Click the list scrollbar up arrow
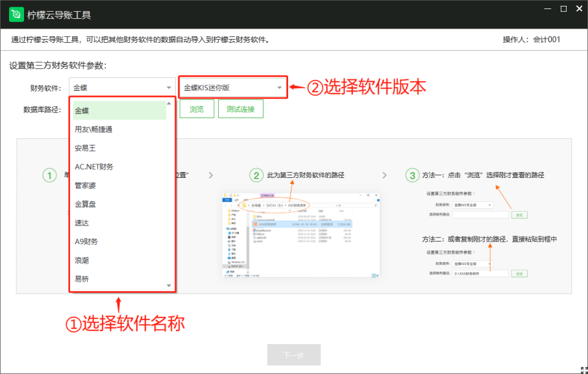 [169, 103]
